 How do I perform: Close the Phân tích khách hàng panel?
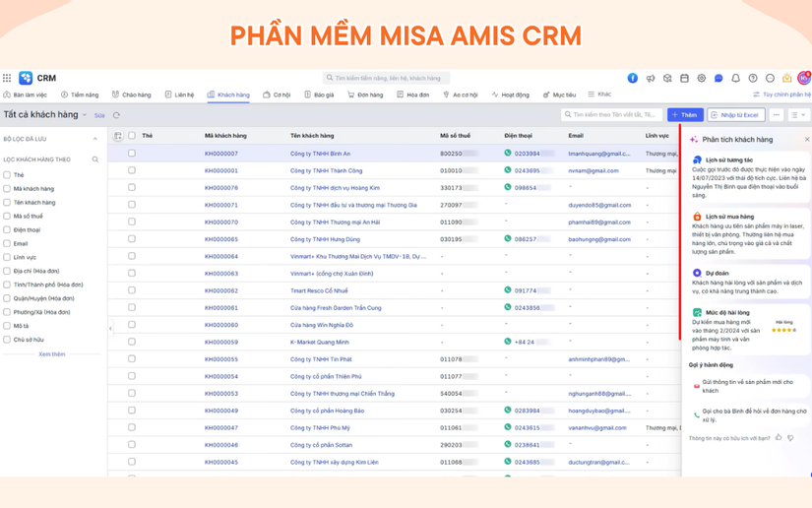point(807,139)
